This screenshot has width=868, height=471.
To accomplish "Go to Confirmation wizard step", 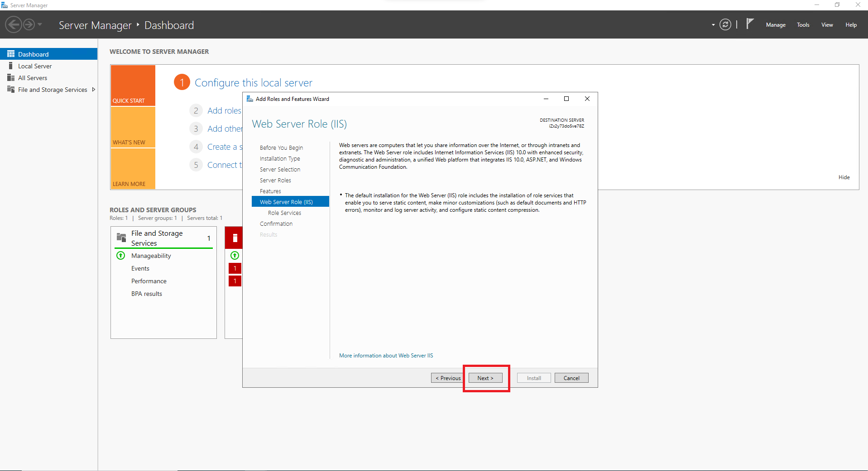I will (x=276, y=224).
